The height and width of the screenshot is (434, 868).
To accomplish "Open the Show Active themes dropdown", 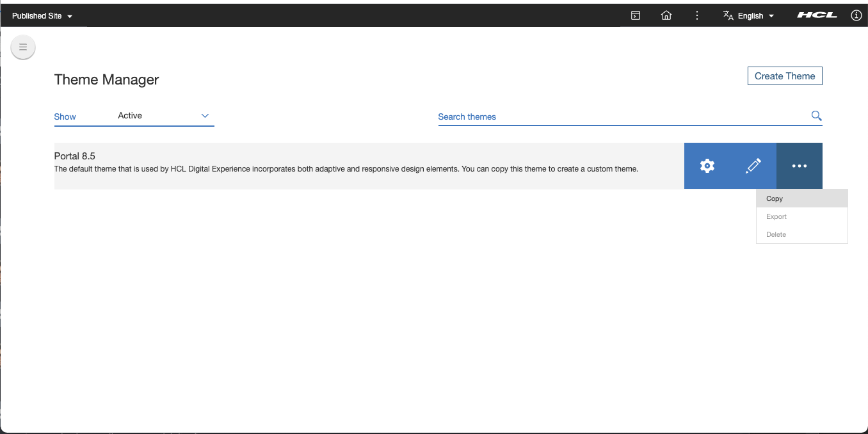I will click(163, 116).
